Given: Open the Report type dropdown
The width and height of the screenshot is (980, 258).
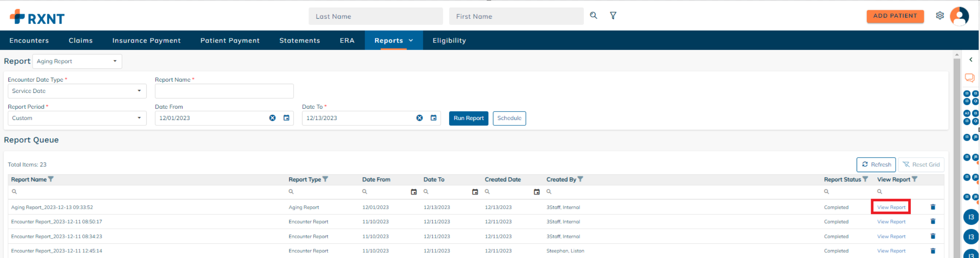Looking at the screenshot, I should coord(77,61).
